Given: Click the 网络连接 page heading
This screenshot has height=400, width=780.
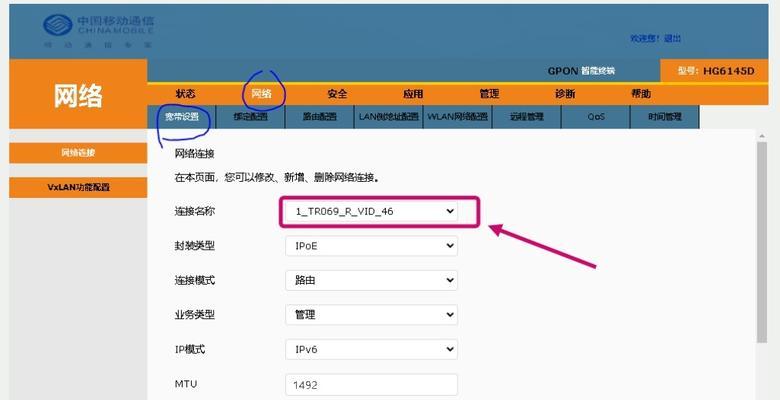Looking at the screenshot, I should click(194, 154).
